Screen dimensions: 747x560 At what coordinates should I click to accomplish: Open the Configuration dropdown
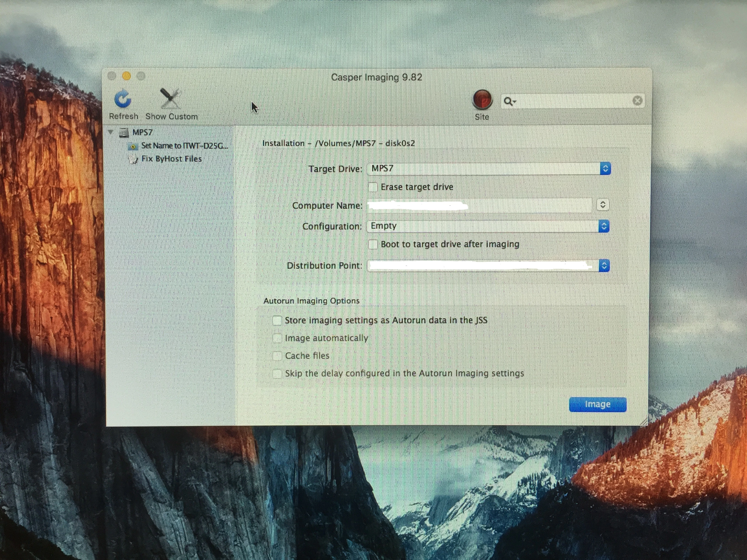488,226
